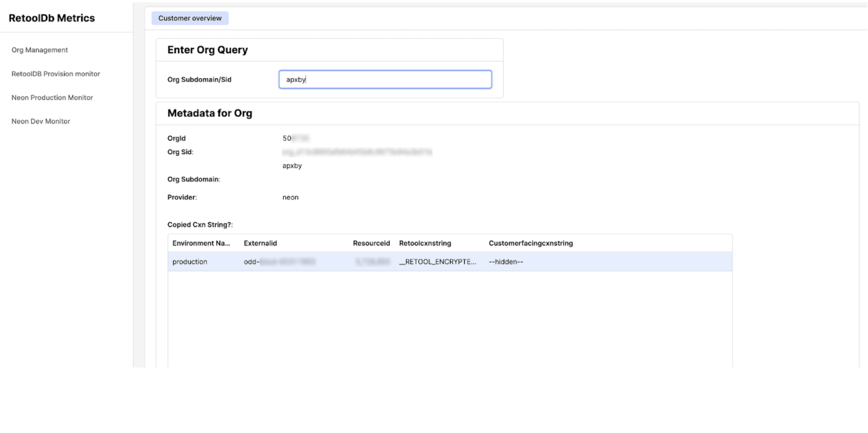Open Neon Production Monitor page
868x433 pixels.
pos(52,97)
